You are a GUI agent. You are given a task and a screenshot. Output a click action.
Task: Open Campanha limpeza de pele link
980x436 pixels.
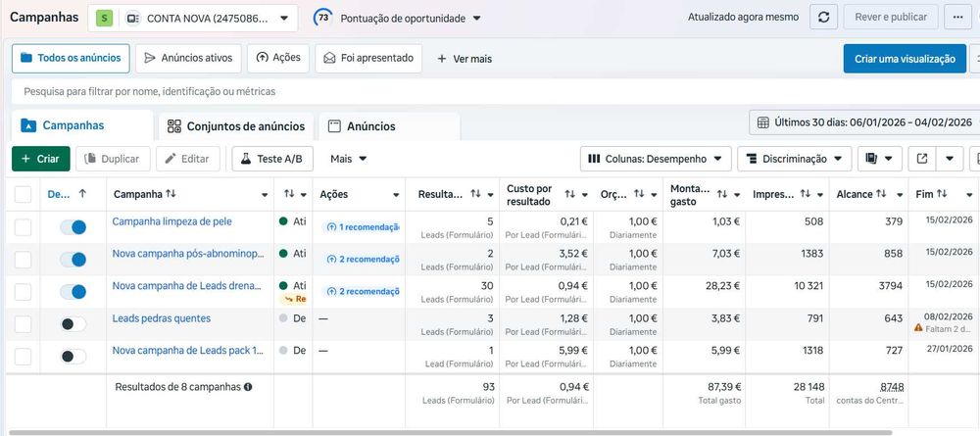tap(171, 221)
